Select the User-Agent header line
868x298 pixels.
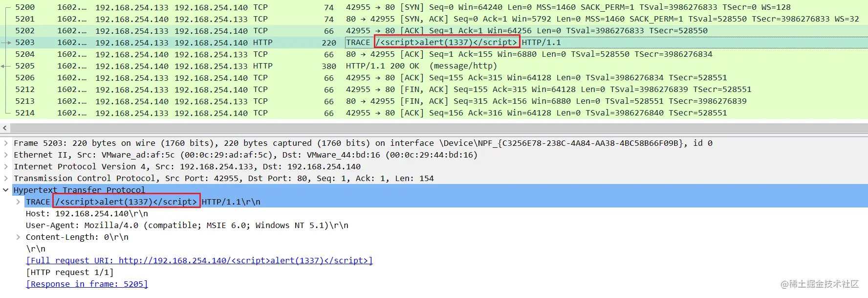(x=187, y=226)
